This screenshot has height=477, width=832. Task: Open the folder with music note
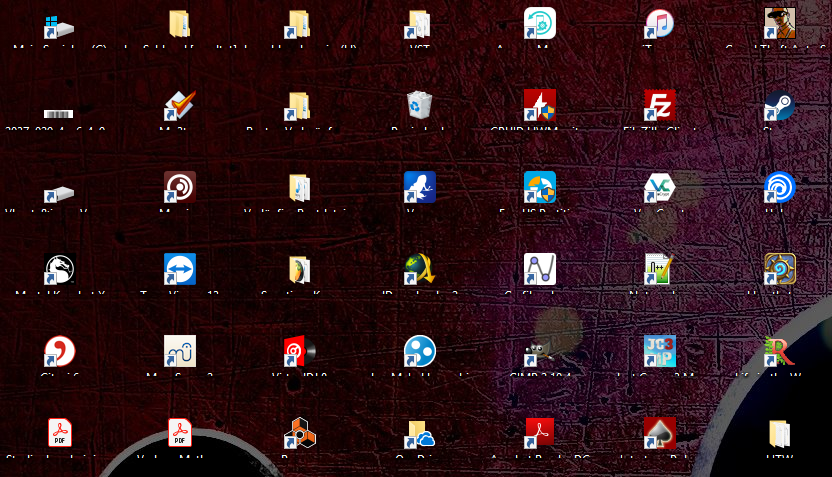point(300,188)
